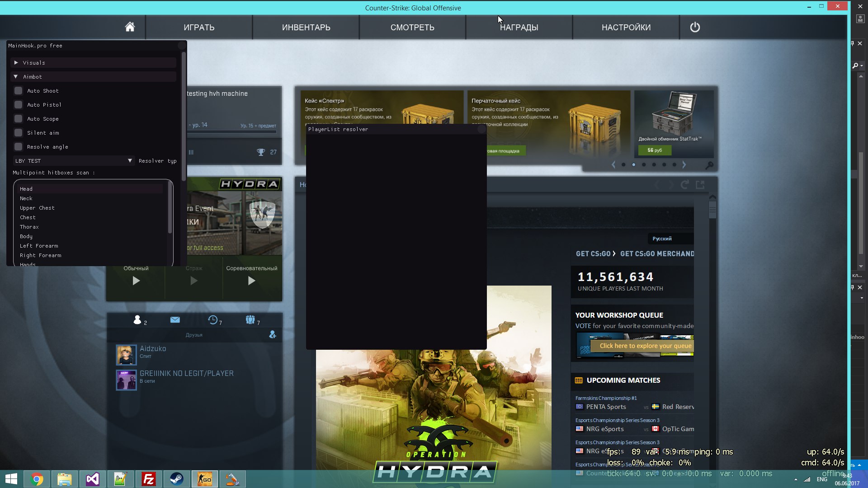This screenshot has width=868, height=488.
Task: Click the 56 руб price button
Action: (x=654, y=150)
